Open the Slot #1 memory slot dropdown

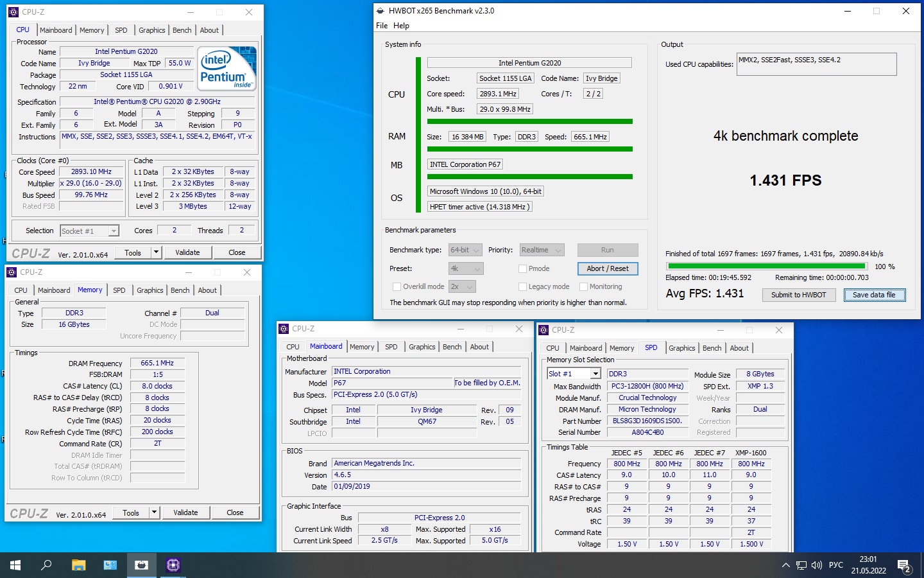click(x=574, y=374)
